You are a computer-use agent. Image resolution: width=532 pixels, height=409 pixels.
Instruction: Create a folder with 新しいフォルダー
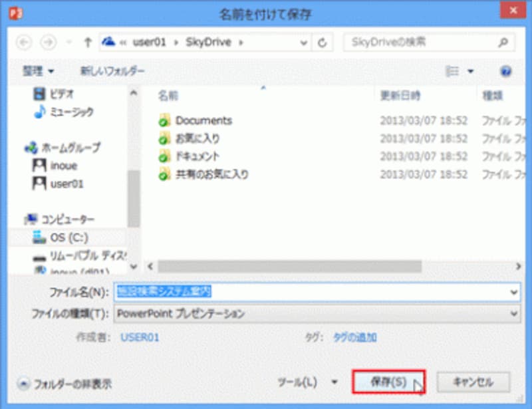click(x=112, y=71)
